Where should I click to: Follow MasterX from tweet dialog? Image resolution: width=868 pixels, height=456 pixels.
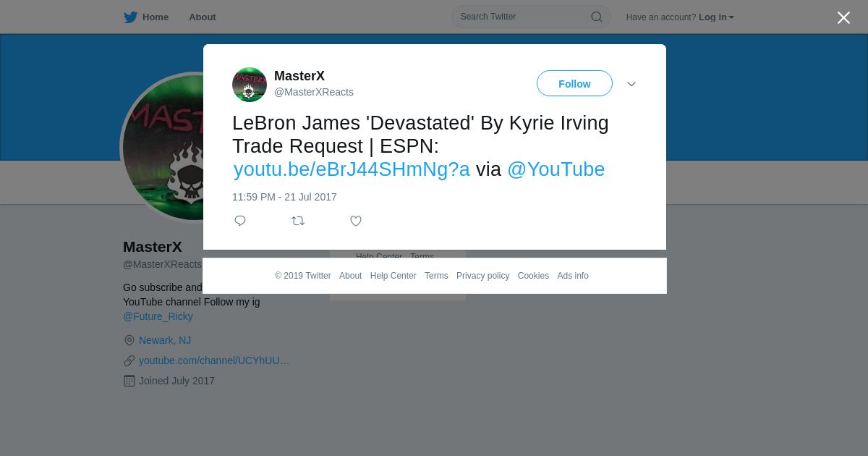tap(574, 84)
